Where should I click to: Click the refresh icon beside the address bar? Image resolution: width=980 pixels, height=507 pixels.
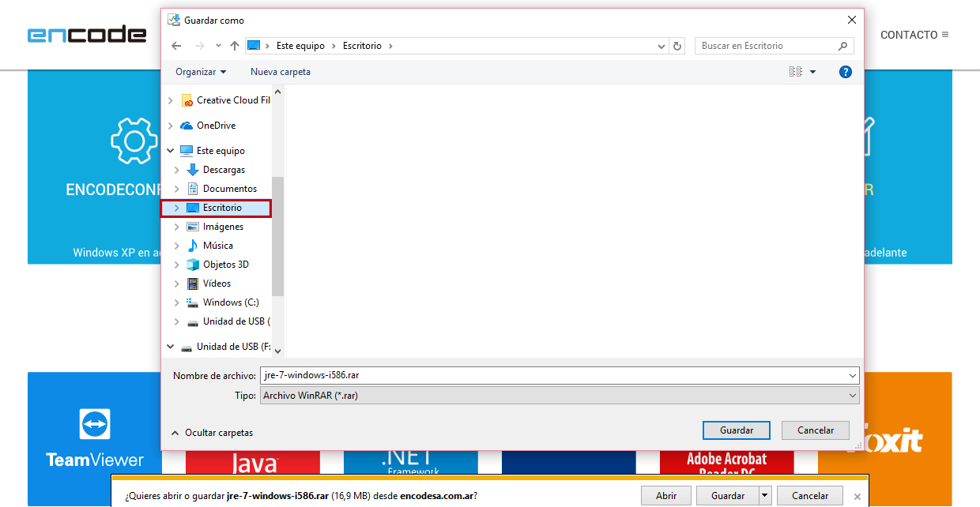point(677,46)
